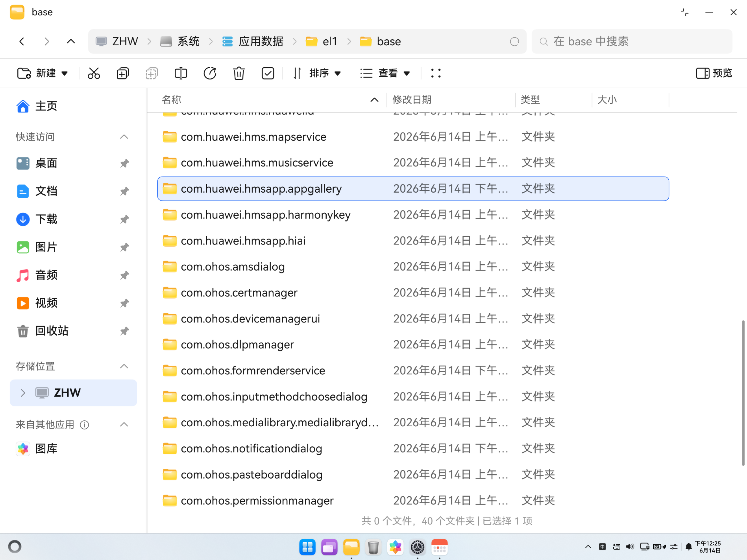The width and height of the screenshot is (747, 560).
Task: Jump to 应用数据 in the breadcrumb
Action: (x=253, y=41)
